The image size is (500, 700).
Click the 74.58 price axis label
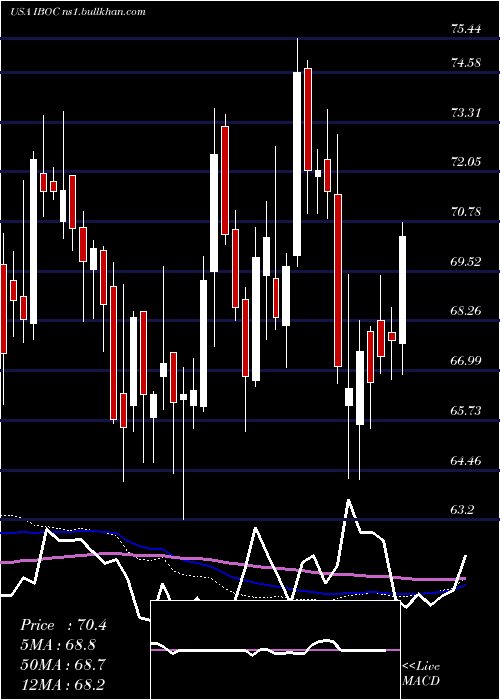click(x=466, y=63)
